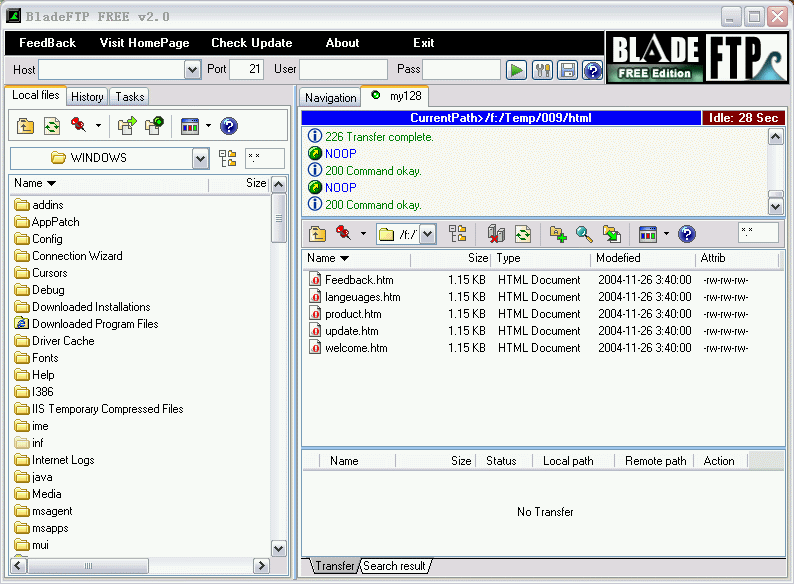This screenshot has width=794, height=584.
Task: Click the Exit menu item
Action: coord(423,43)
